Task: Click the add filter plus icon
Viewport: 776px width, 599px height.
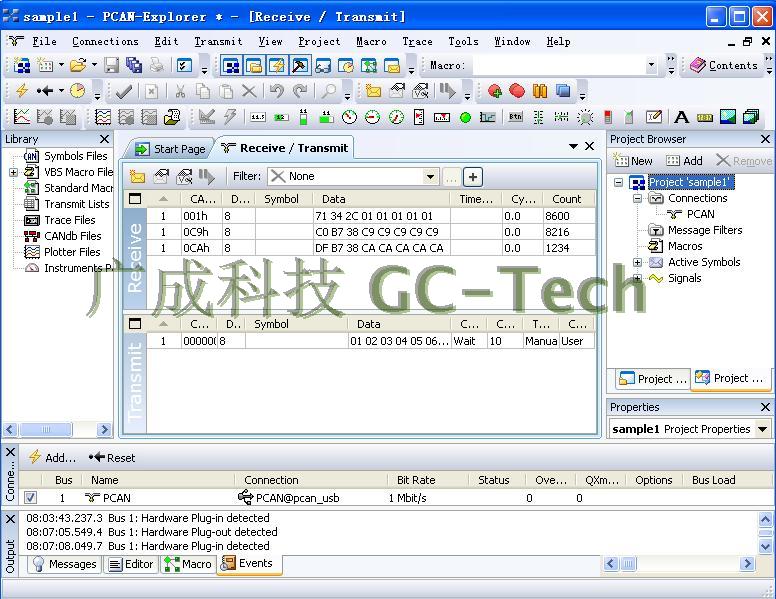Action: 473,177
